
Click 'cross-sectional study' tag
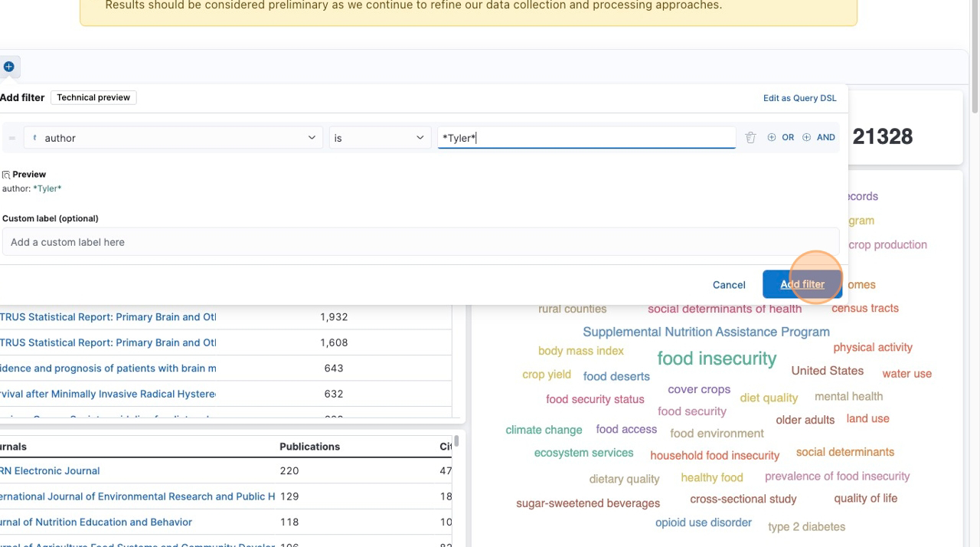tap(743, 499)
